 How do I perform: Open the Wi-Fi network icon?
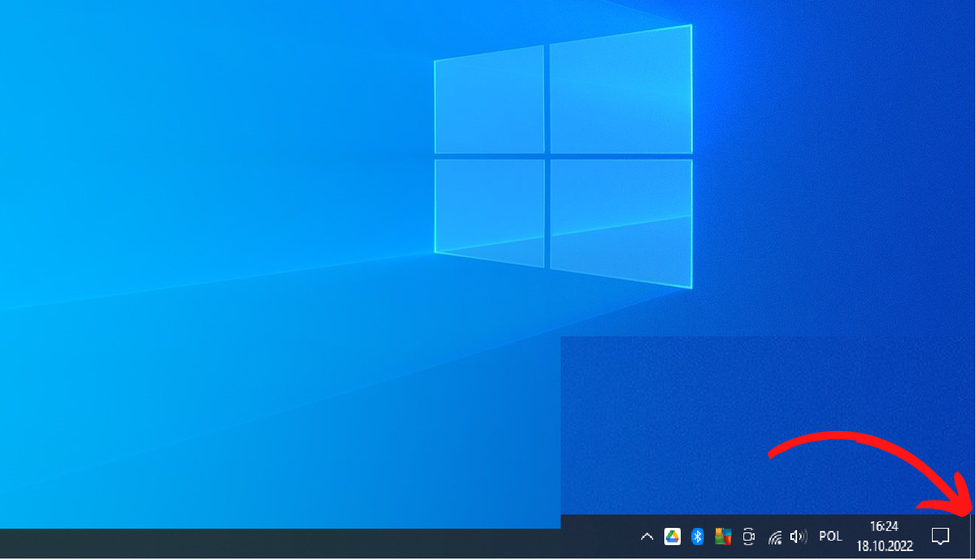[775, 537]
